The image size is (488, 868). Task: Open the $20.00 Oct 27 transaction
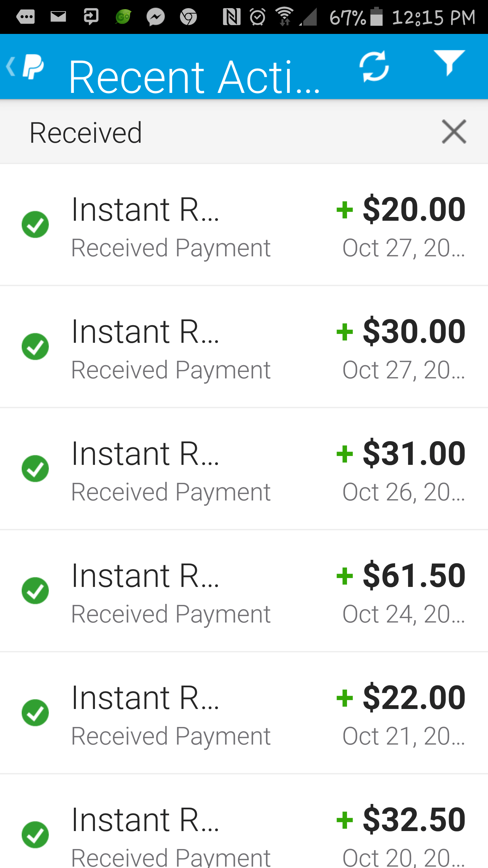pos(244,225)
